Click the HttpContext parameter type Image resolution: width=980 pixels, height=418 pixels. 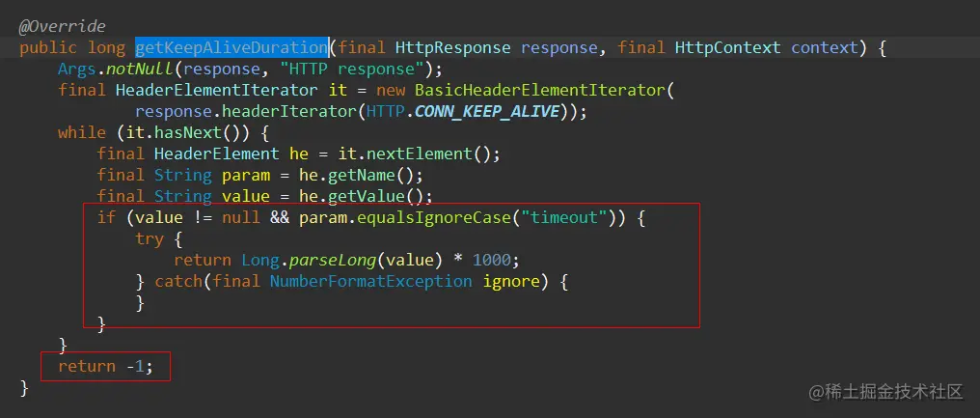point(727,47)
